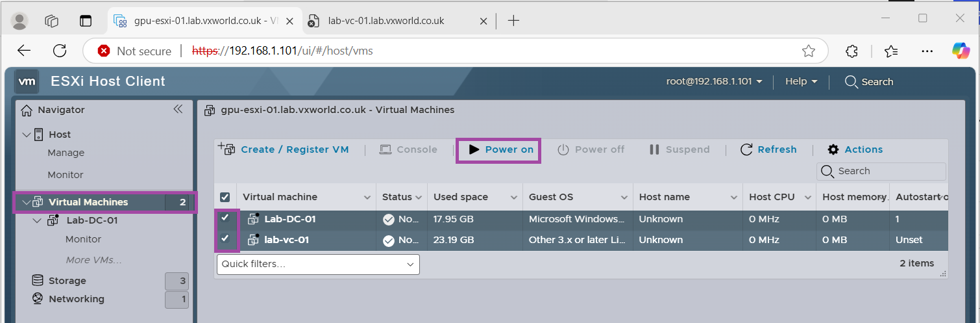Click the Create / Register VM icon
Screen dimensions: 980x323
click(x=227, y=149)
